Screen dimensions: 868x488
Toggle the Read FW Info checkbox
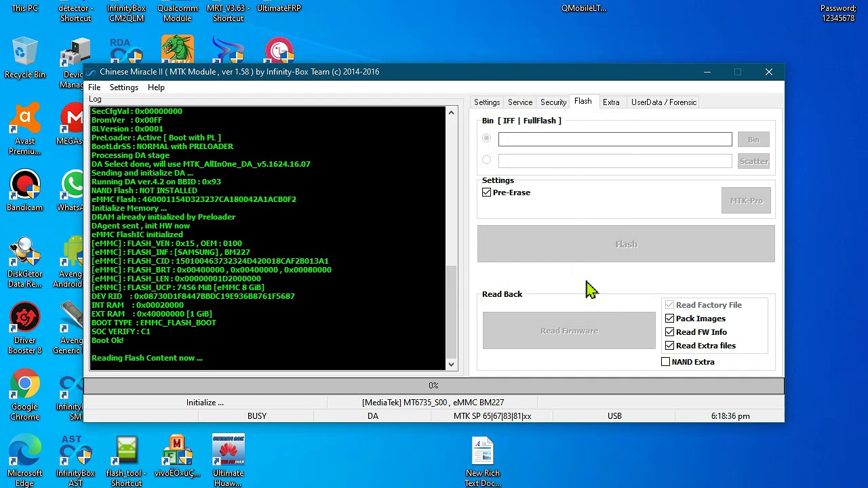click(x=669, y=332)
